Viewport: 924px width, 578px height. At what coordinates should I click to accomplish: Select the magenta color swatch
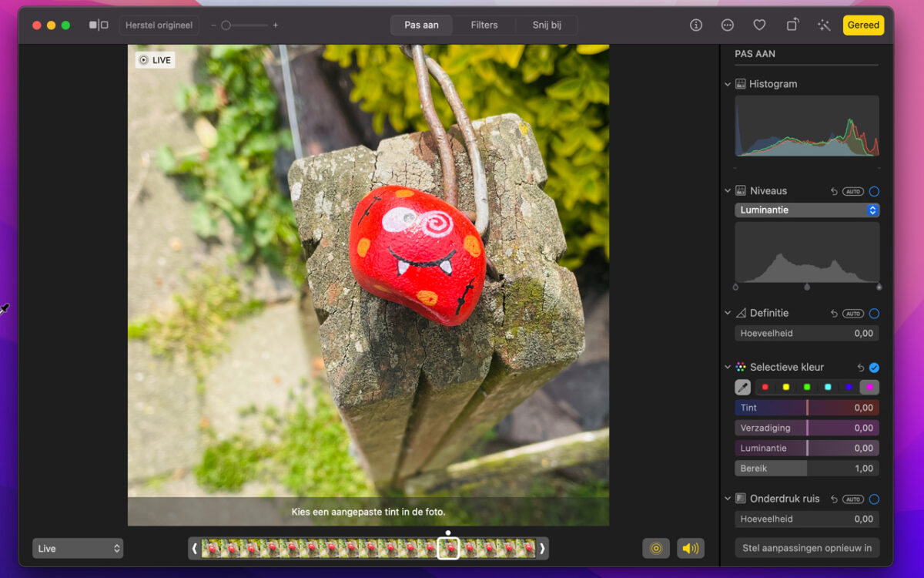pos(869,388)
